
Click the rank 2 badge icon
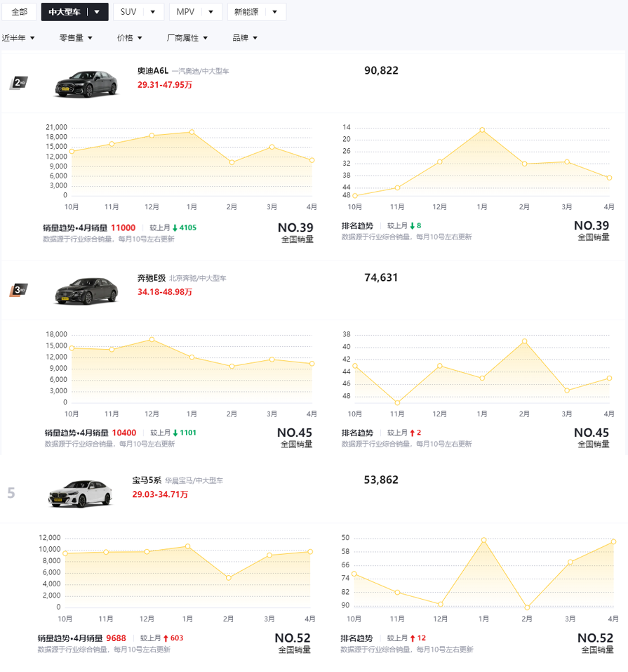tap(18, 83)
